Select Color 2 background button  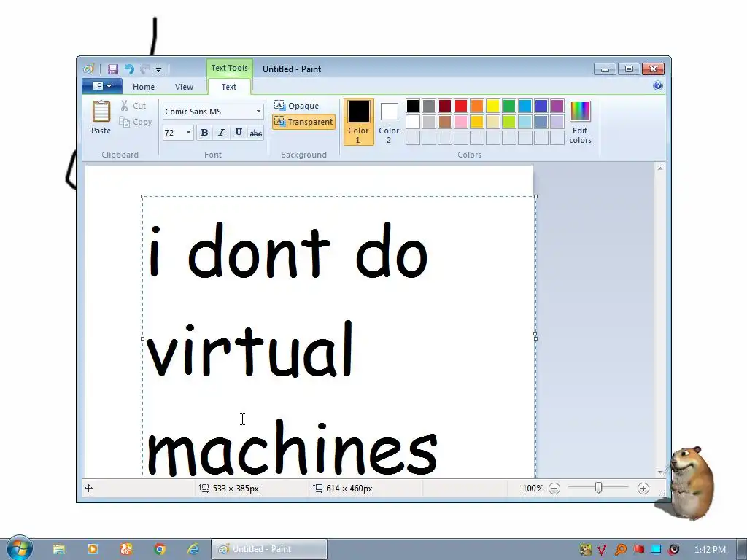click(x=389, y=122)
